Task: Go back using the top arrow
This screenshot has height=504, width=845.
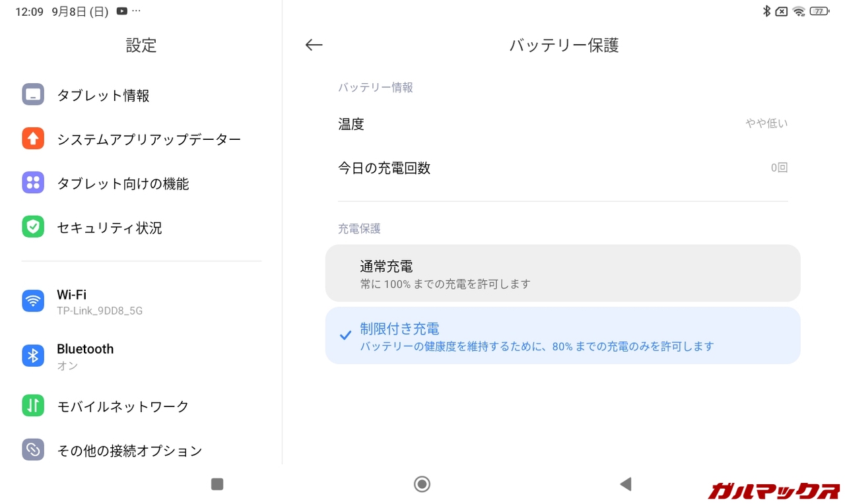Action: pyautogui.click(x=314, y=45)
